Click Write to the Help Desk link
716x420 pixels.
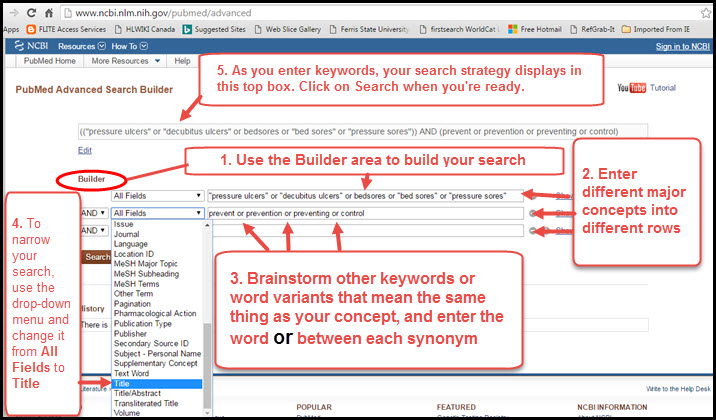[x=679, y=389]
